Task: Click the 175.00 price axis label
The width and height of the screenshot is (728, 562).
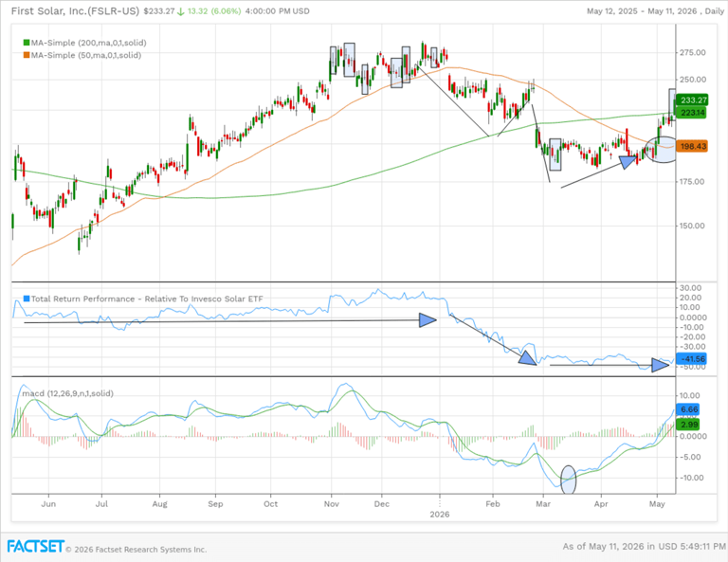Action: pos(692,181)
